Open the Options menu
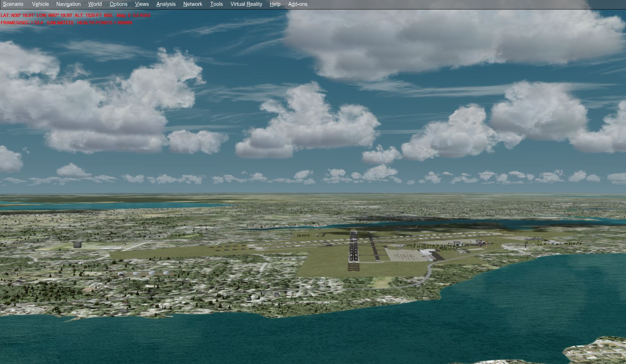The image size is (626, 364). pyautogui.click(x=118, y=4)
